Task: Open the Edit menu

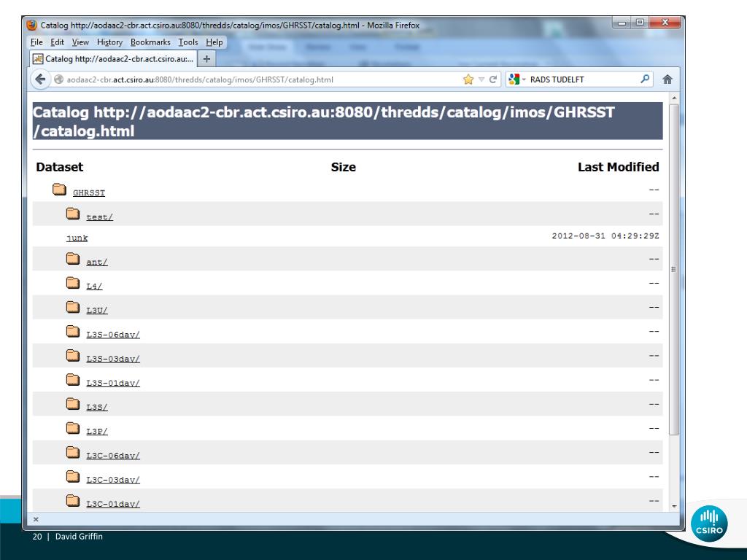Action: click(x=57, y=42)
